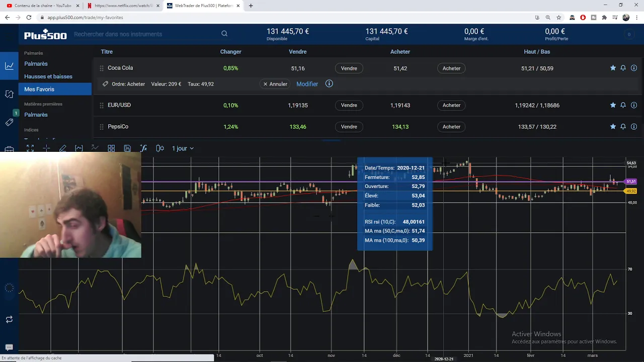
Task: Click the Plus500 logo
Action: click(x=45, y=34)
